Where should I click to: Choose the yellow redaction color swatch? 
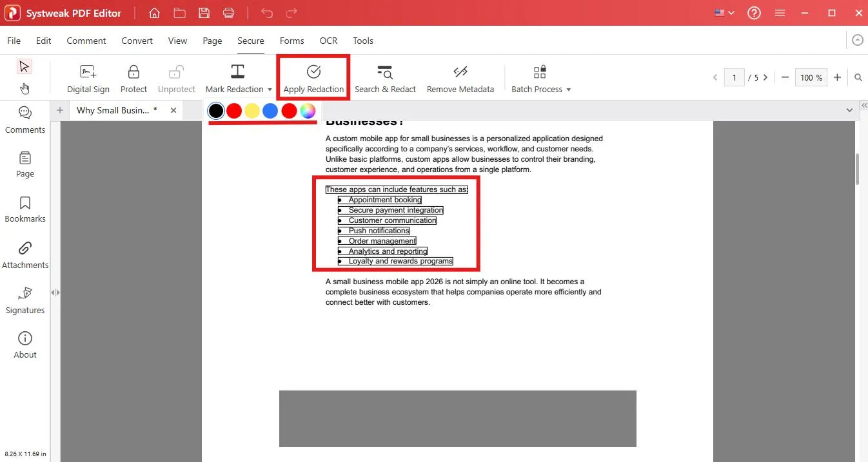(252, 111)
